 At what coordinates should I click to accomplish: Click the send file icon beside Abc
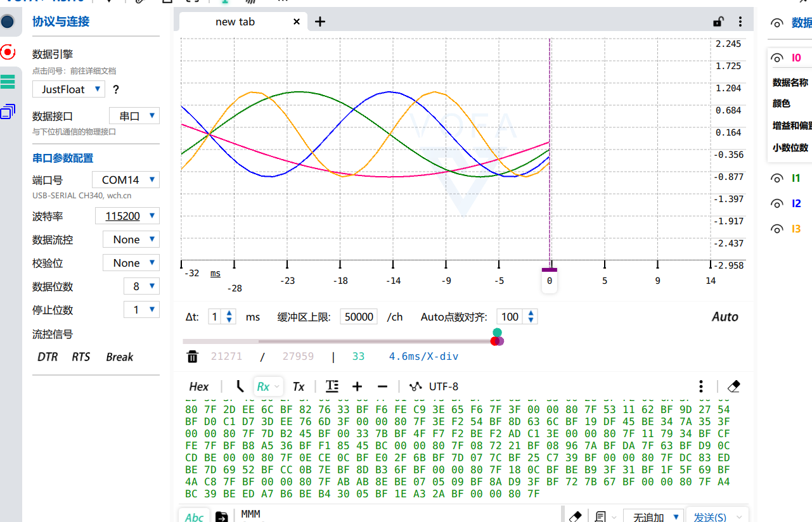click(x=222, y=516)
